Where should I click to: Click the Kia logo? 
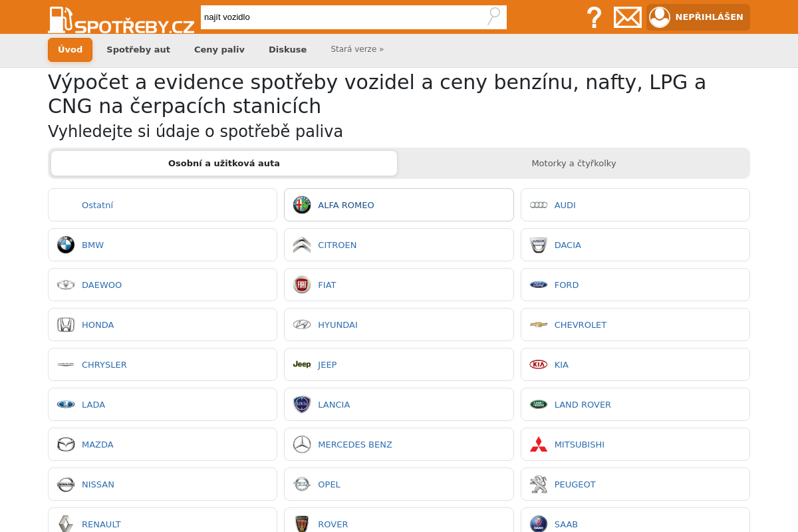(x=539, y=364)
